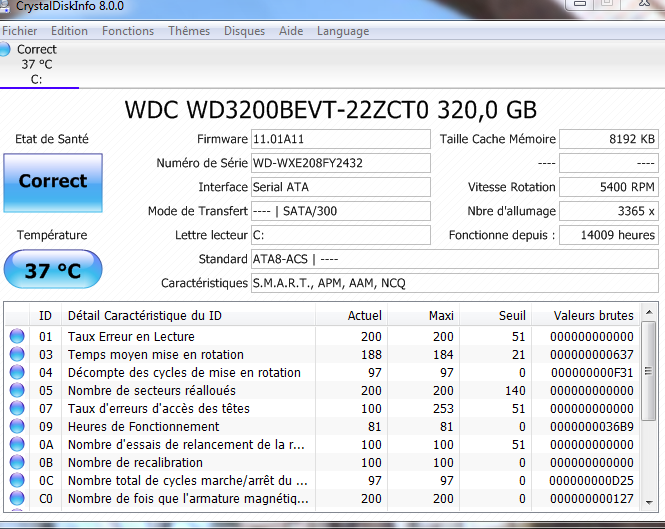Click the blue status orb beside Correct in disk tab
The width and height of the screenshot is (665, 529).
coord(5,49)
